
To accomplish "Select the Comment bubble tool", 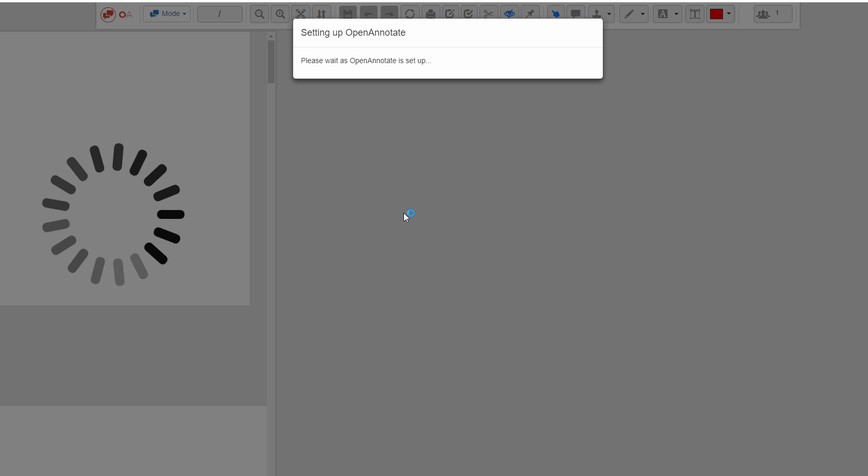I will tap(575, 14).
